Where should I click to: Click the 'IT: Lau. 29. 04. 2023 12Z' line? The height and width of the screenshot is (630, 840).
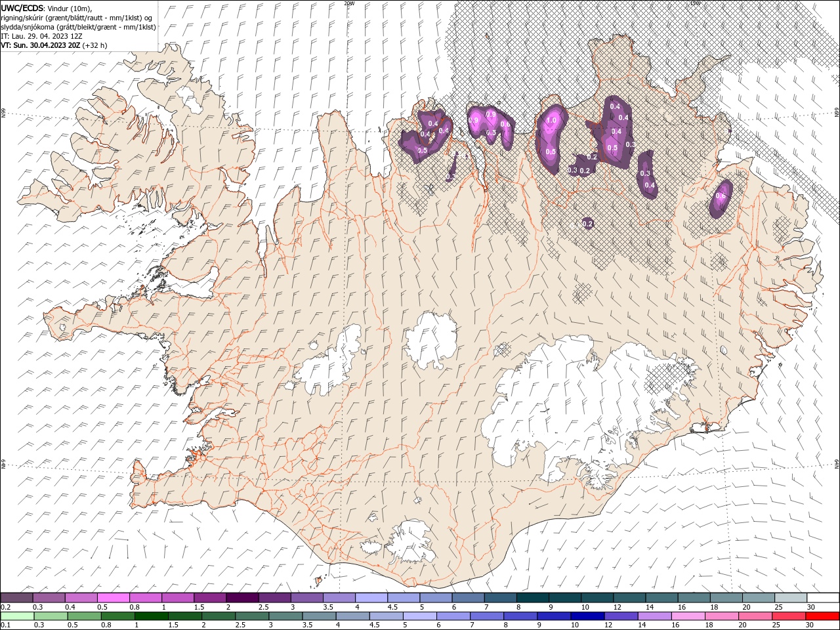coord(41,36)
